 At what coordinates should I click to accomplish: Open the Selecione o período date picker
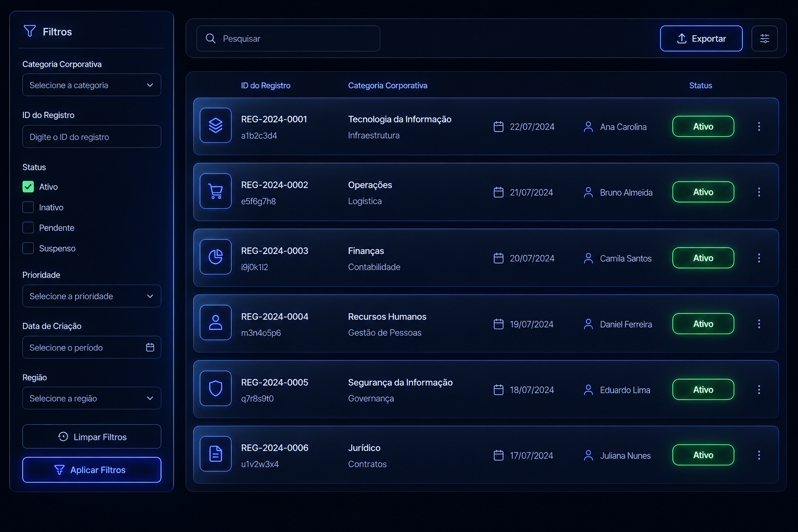(x=91, y=347)
